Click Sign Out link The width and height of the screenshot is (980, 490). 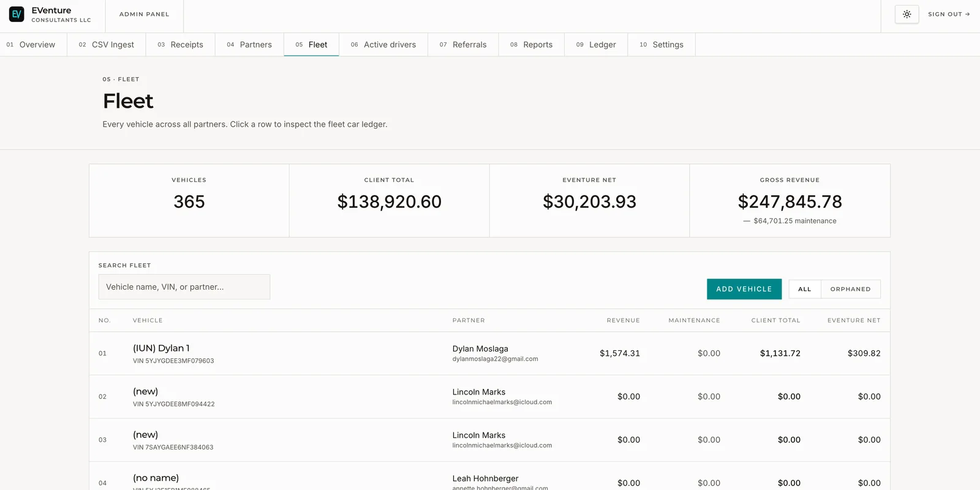click(x=949, y=14)
